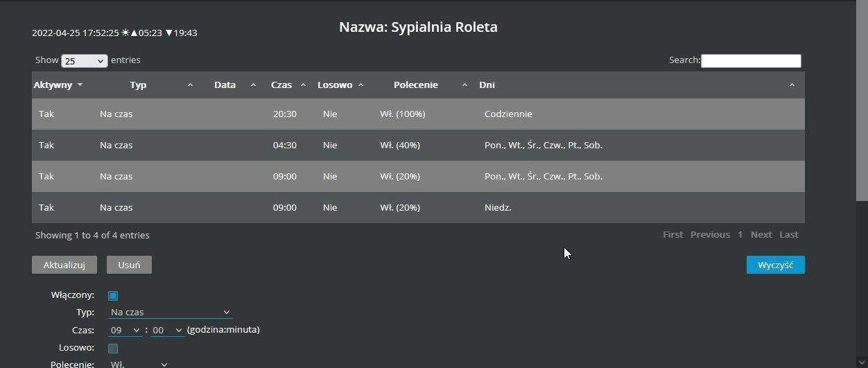The image size is (868, 368).
Task: Click the Usuń button
Action: coord(129,265)
